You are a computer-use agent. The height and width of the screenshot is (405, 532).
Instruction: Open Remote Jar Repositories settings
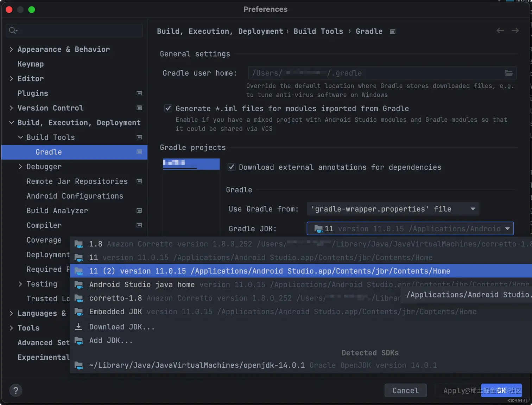click(x=77, y=181)
